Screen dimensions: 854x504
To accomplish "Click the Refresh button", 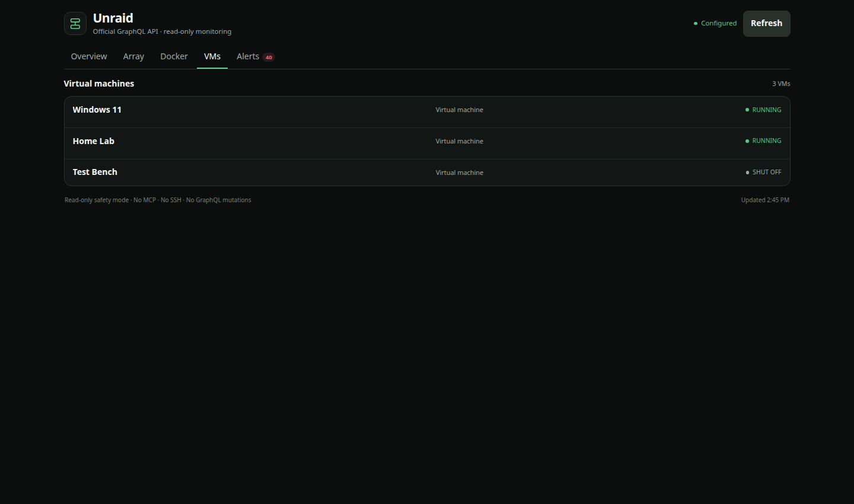I will (767, 24).
